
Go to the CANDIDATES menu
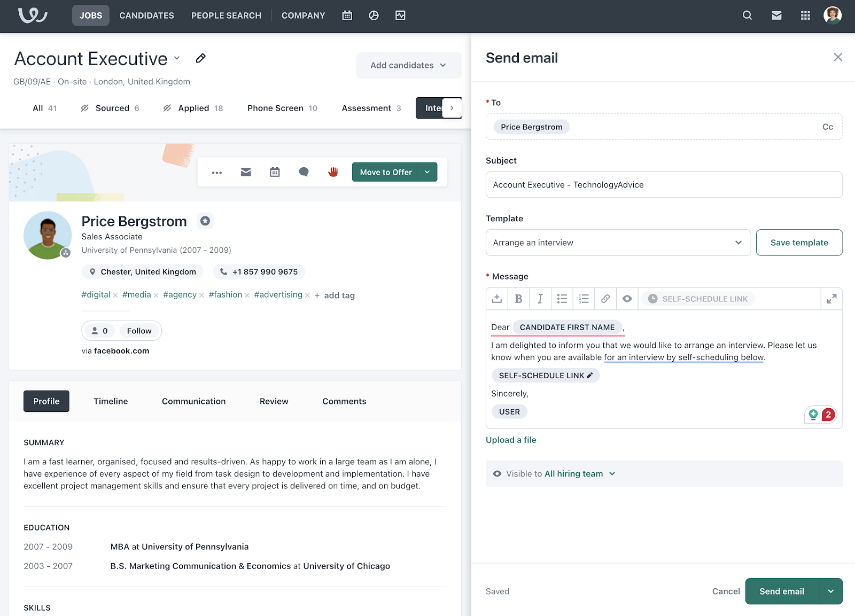(x=146, y=15)
